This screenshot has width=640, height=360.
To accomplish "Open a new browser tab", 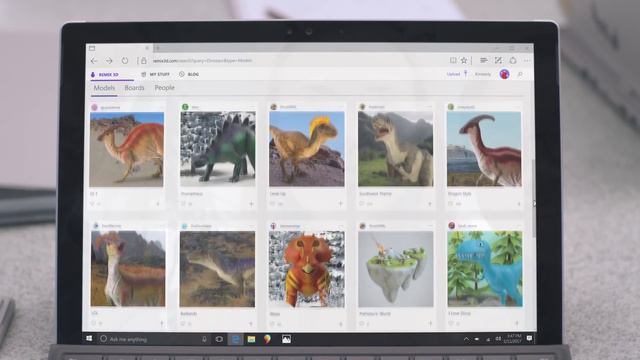I will 158,48.
